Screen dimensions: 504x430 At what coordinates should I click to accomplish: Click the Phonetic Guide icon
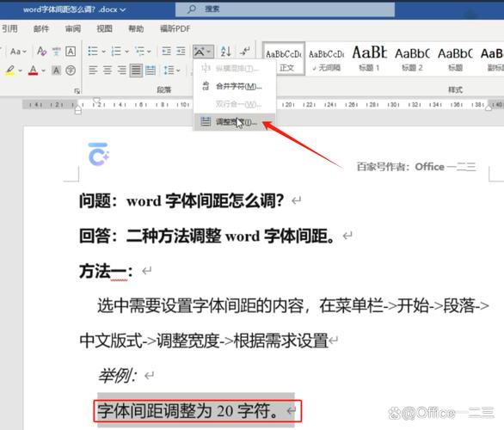(x=56, y=51)
